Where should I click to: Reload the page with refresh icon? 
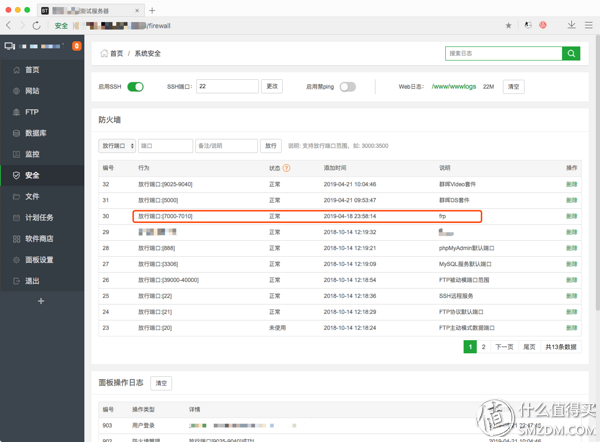[x=36, y=26]
